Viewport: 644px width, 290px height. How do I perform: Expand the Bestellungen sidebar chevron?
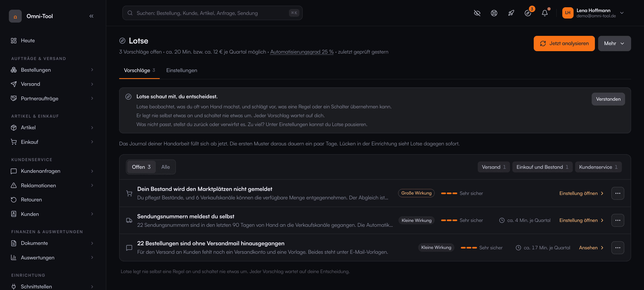(x=92, y=70)
